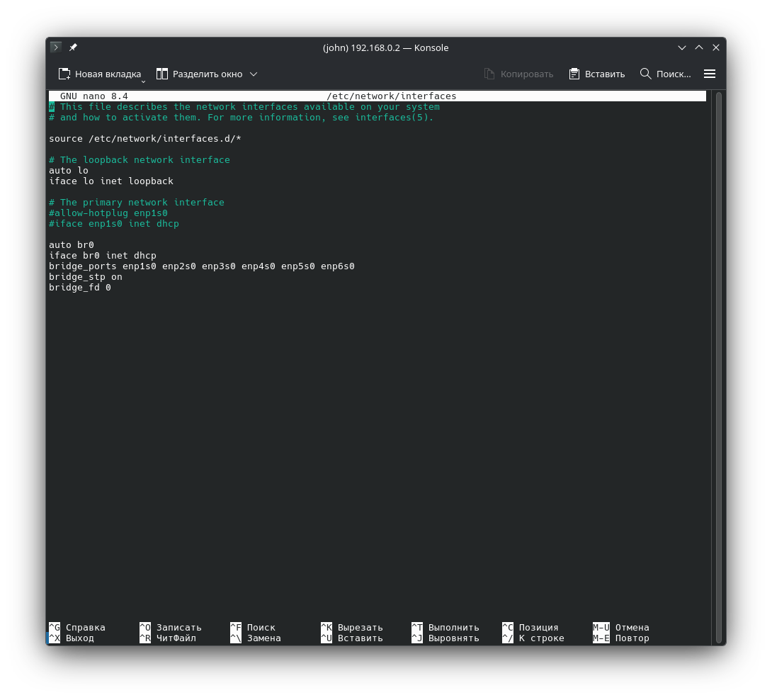Click the ^G Справка shortcut
The height and width of the screenshot is (700, 772).
point(76,627)
